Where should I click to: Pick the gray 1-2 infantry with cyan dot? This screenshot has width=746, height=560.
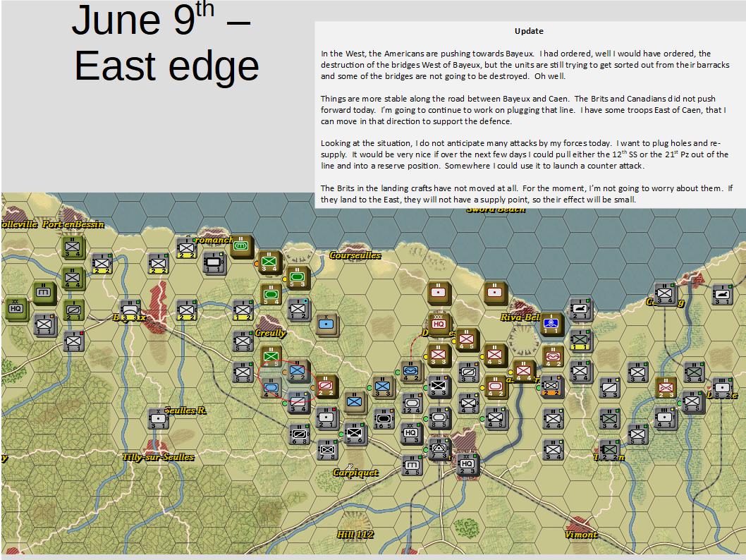299,309
